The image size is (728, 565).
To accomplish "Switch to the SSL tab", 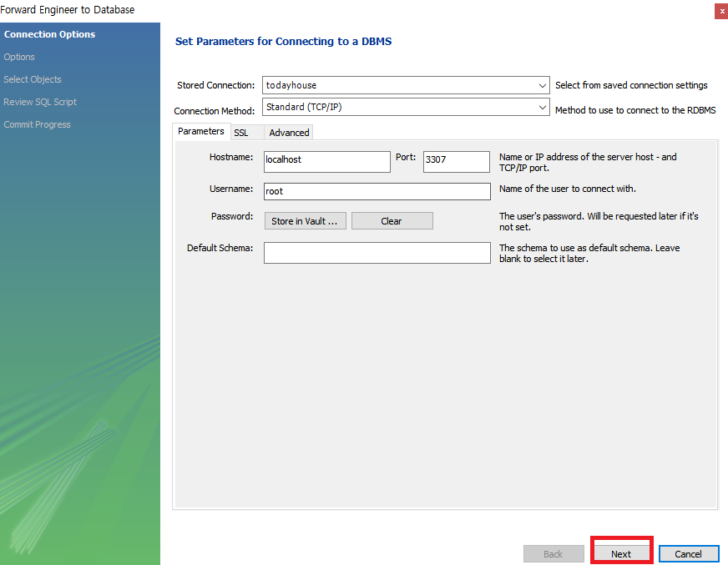I will tap(247, 133).
